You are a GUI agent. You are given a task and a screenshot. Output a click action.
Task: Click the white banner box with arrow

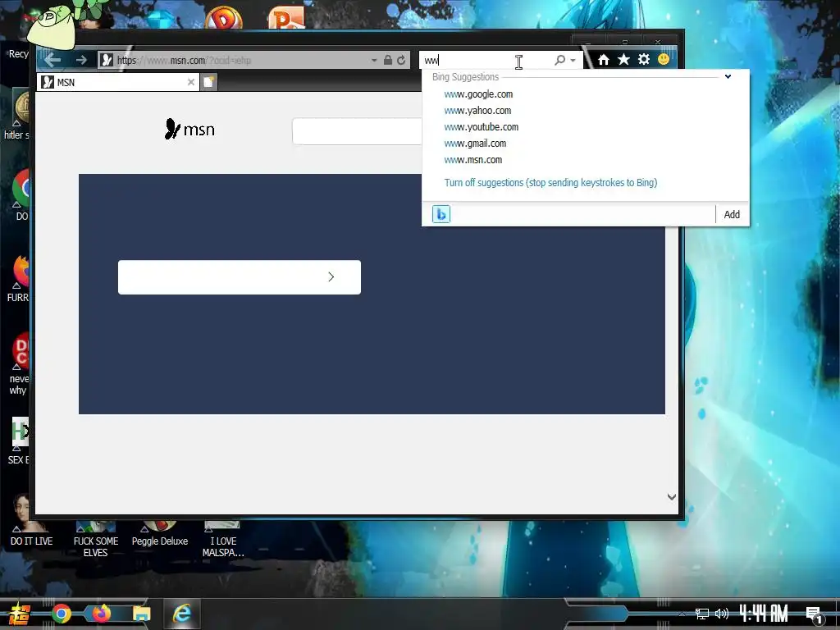240,277
